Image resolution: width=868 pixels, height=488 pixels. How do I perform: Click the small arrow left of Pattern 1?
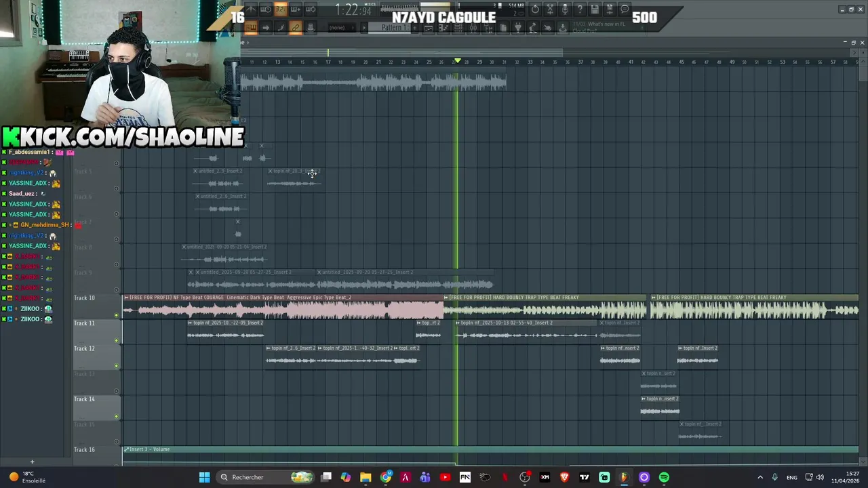(x=364, y=28)
